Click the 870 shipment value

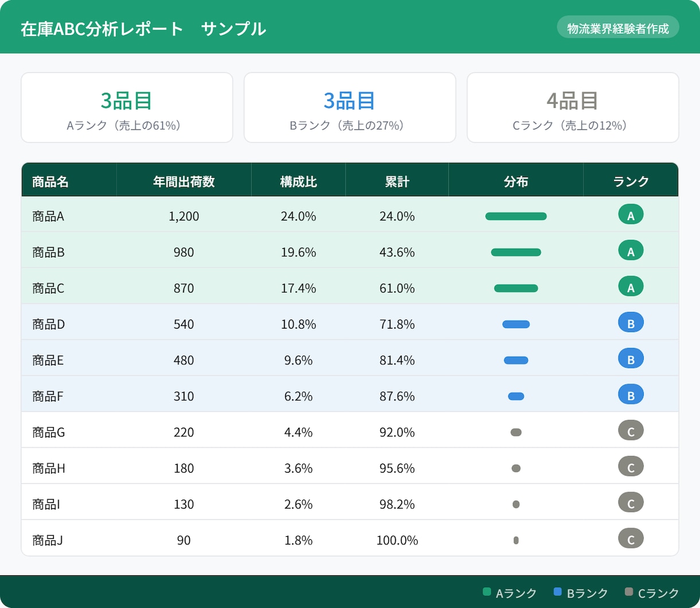pos(184,289)
